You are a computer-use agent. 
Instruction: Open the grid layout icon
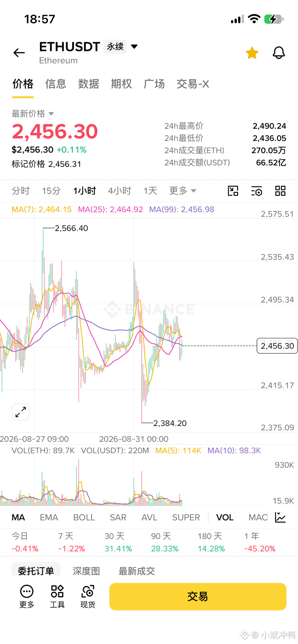pyautogui.click(x=280, y=191)
